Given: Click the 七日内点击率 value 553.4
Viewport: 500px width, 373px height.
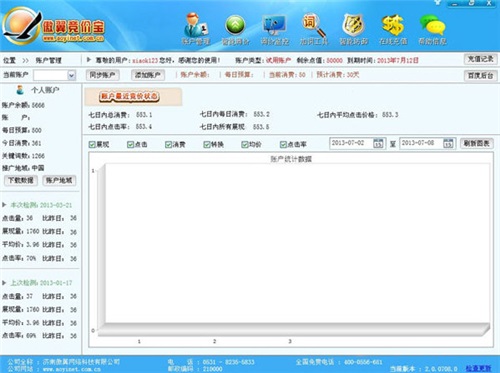Looking at the screenshot, I should click(144, 127).
